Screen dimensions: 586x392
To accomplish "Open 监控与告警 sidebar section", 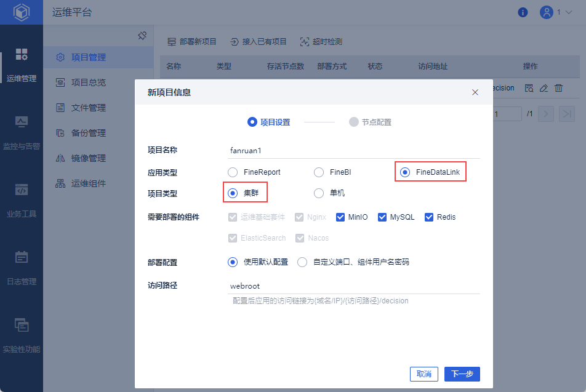I will point(22,133).
